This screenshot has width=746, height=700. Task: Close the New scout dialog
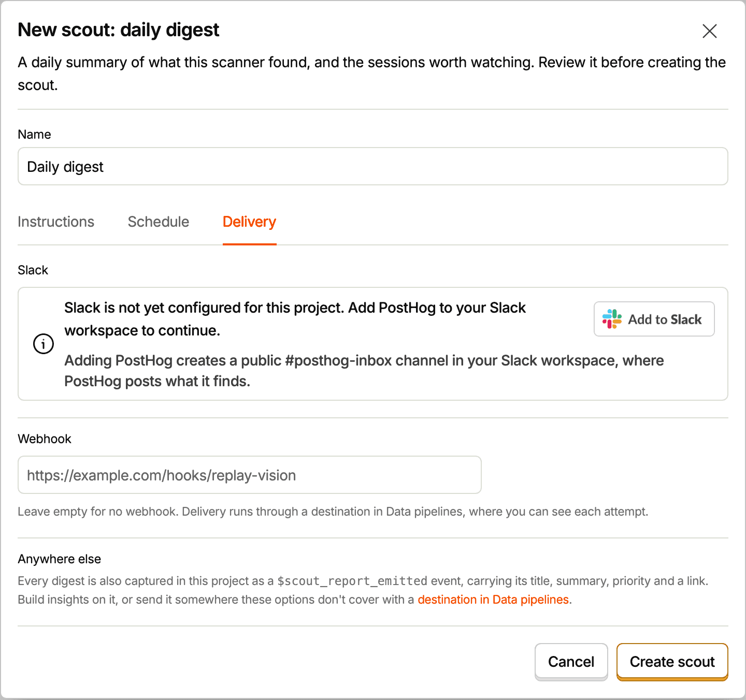709,31
